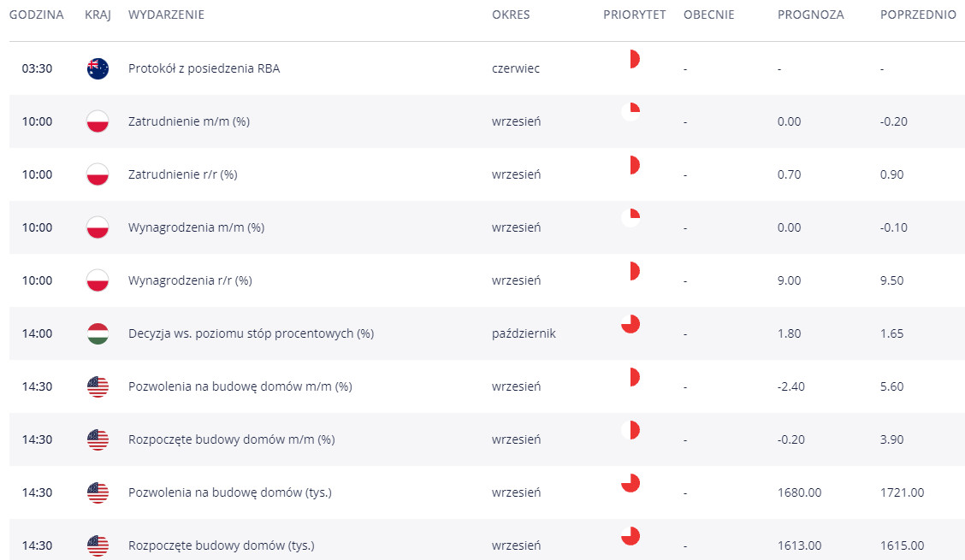The height and width of the screenshot is (560, 965).
Task: Click priority icon for Pozwolenia na budowę domów (tys.)
Action: click(631, 483)
